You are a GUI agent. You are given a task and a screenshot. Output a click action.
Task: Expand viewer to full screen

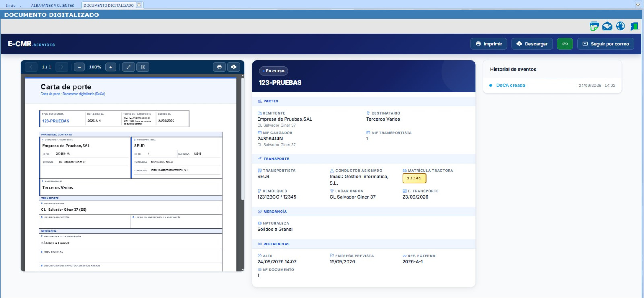pyautogui.click(x=128, y=67)
